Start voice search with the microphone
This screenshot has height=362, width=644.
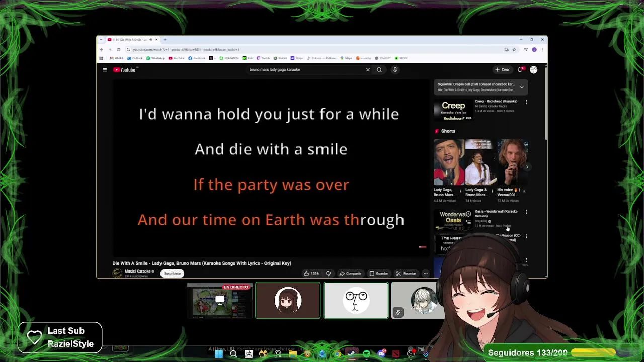(x=395, y=70)
